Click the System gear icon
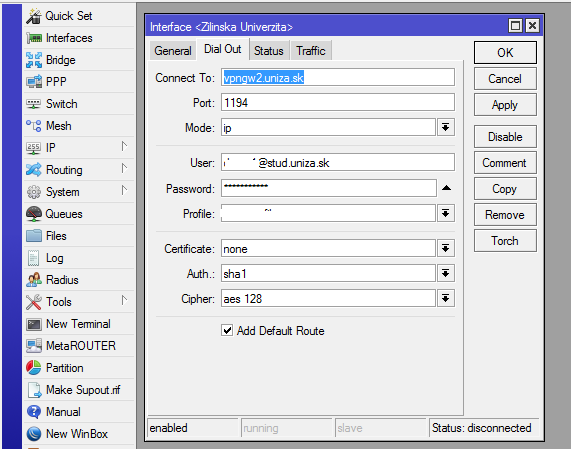Viewport: 571px width, 449px height. coord(34,192)
